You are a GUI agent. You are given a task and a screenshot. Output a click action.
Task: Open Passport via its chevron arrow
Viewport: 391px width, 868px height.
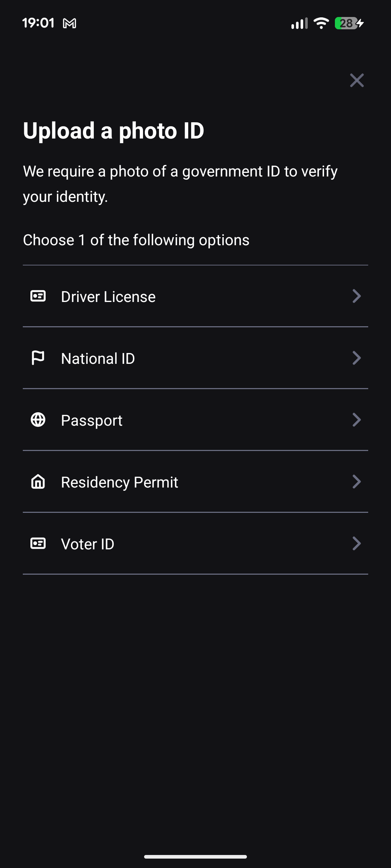[x=357, y=420]
